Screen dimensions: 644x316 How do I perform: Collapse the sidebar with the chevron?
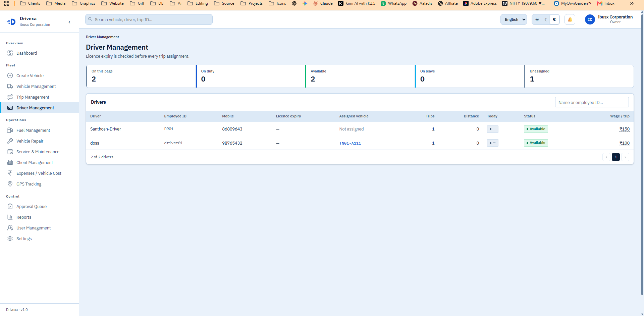click(x=69, y=22)
